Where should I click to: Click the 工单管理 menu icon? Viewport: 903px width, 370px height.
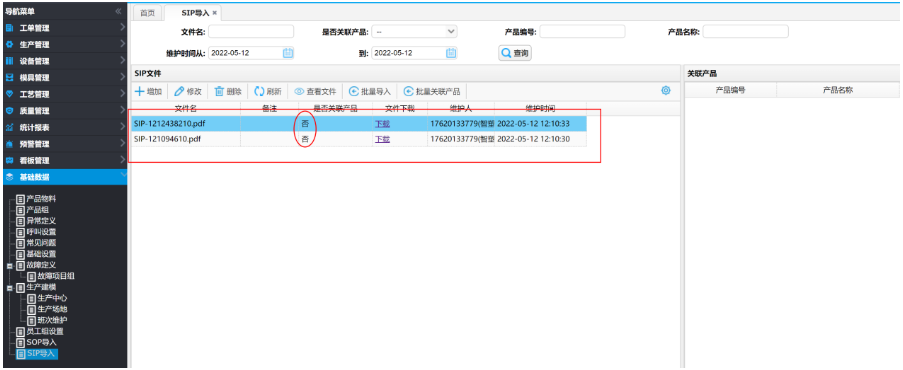click(x=9, y=28)
